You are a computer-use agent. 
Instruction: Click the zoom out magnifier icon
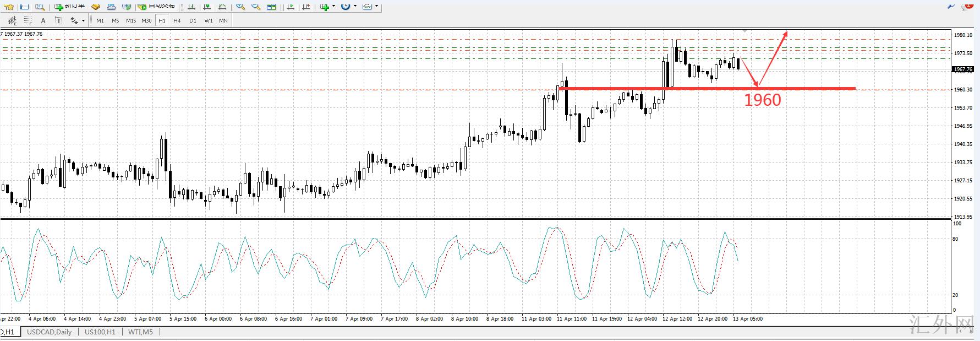click(256, 7)
